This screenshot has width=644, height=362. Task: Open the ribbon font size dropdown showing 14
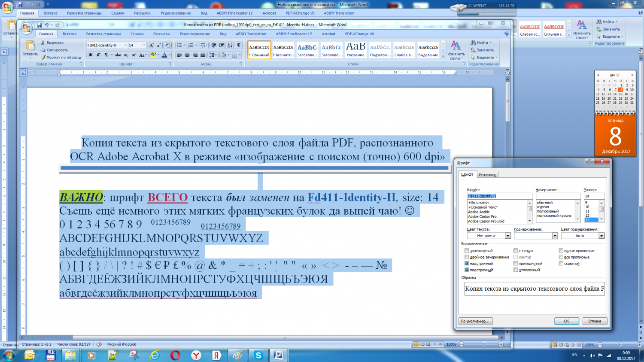(144, 45)
